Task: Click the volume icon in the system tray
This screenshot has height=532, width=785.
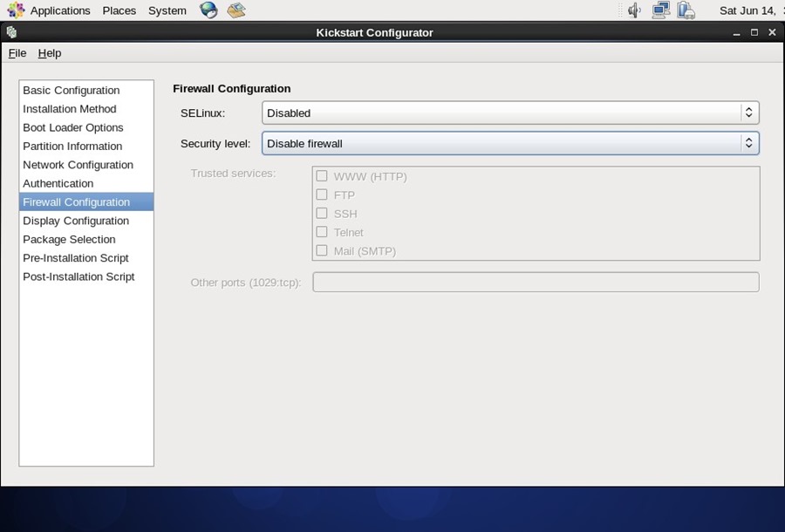Action: coord(633,10)
